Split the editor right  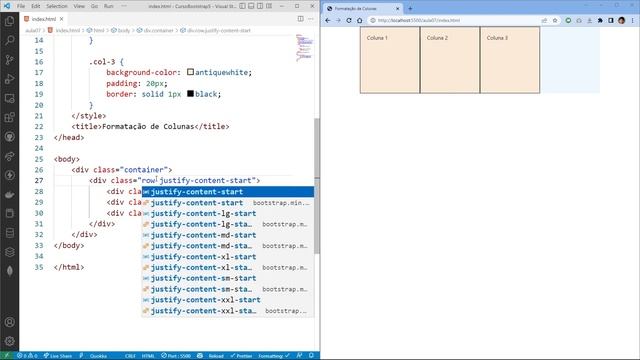pyautogui.click(x=300, y=19)
